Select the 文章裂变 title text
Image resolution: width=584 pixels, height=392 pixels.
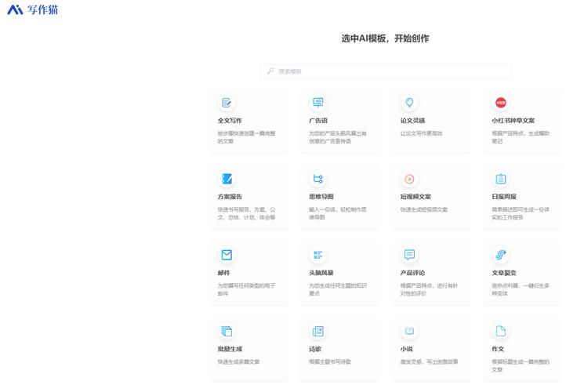pyautogui.click(x=503, y=273)
